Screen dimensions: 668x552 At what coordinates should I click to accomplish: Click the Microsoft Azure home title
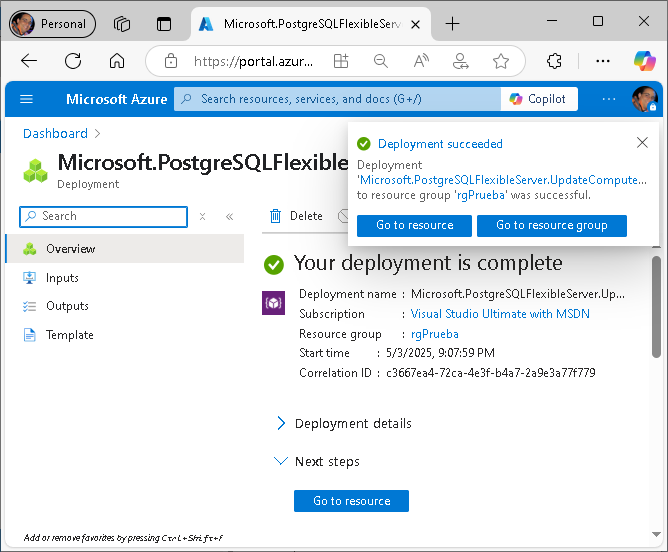[117, 99]
